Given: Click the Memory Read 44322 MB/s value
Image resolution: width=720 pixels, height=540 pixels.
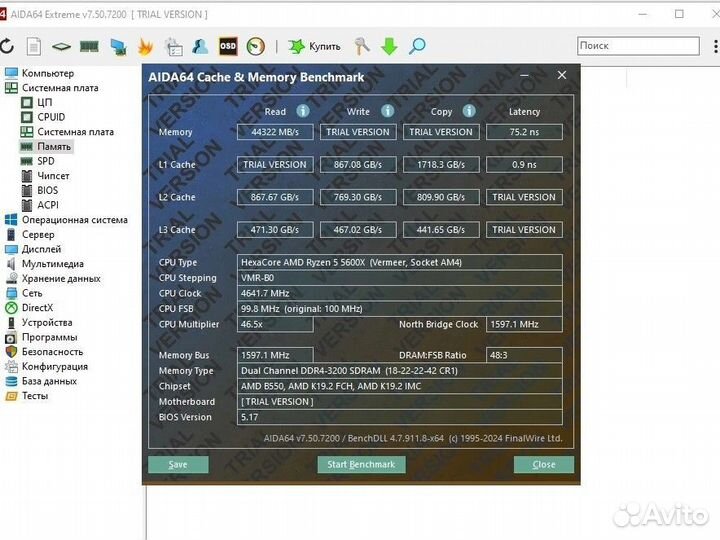Looking at the screenshot, I should coord(275,132).
